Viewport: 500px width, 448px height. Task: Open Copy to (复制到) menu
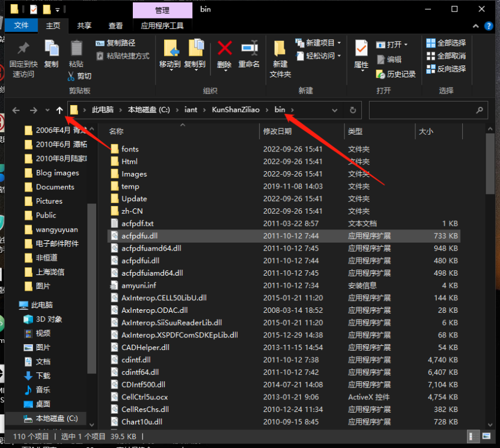coord(195,54)
